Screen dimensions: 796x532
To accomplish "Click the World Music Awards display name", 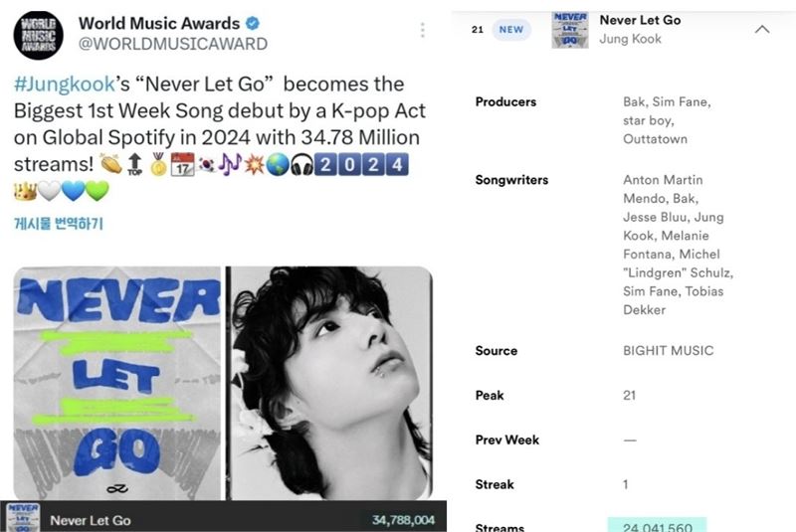I will click(159, 23).
